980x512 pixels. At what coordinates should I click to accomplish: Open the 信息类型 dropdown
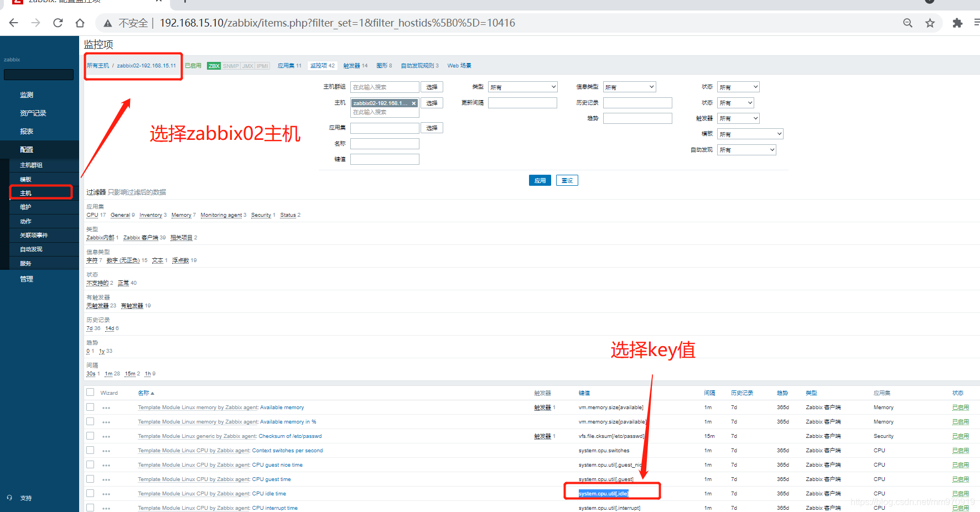630,87
